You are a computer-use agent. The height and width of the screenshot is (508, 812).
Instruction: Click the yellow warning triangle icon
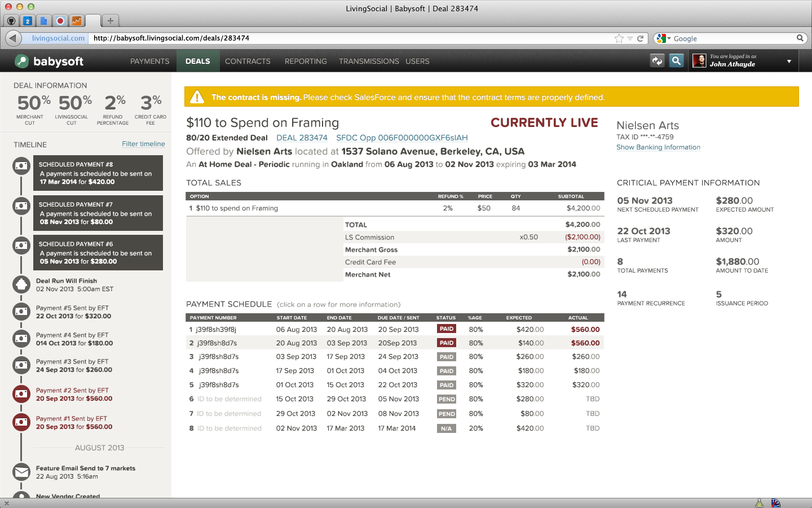[197, 97]
